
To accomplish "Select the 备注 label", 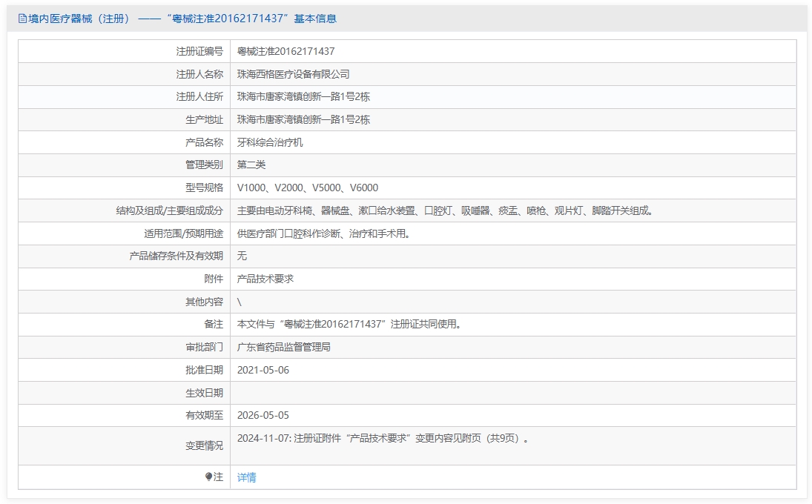I will pos(214,324).
